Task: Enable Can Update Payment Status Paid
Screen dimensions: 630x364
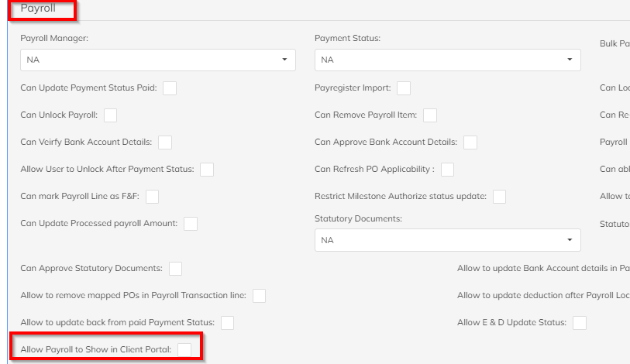Action: [x=170, y=88]
